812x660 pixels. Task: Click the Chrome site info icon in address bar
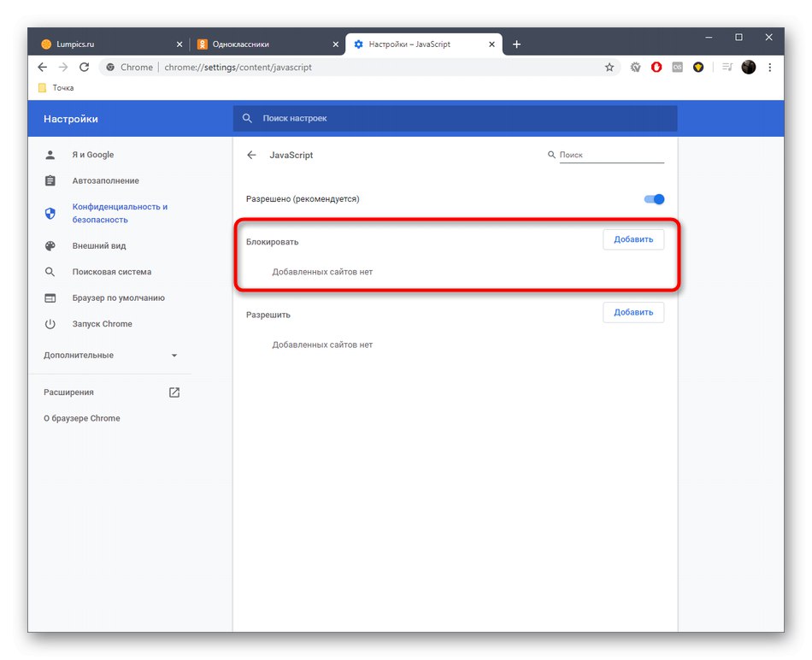pyautogui.click(x=110, y=67)
